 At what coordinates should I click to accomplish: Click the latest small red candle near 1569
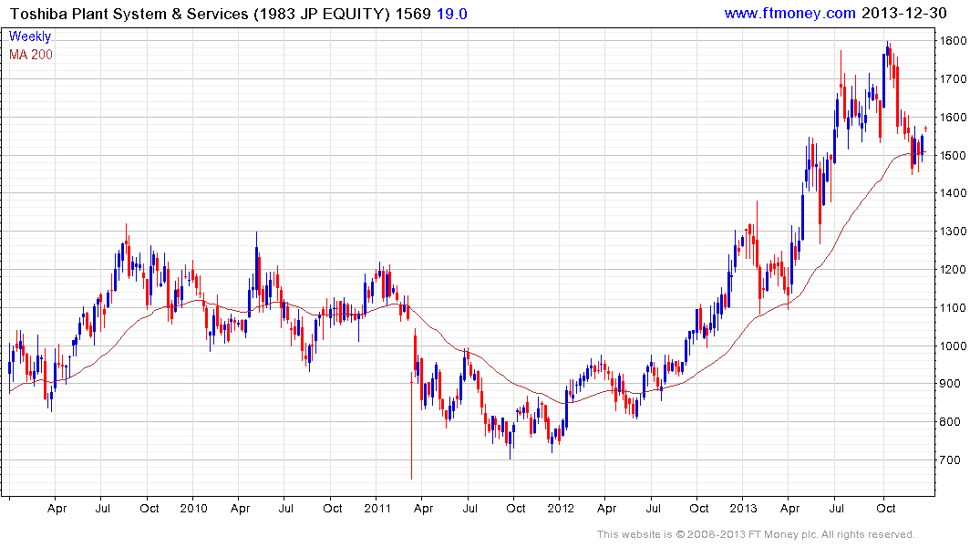click(925, 129)
